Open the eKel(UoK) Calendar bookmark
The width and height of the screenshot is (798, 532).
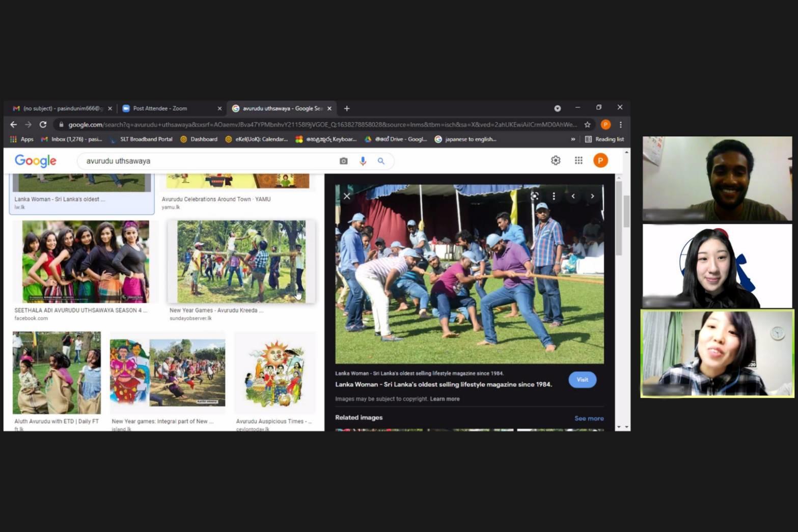[257, 139]
